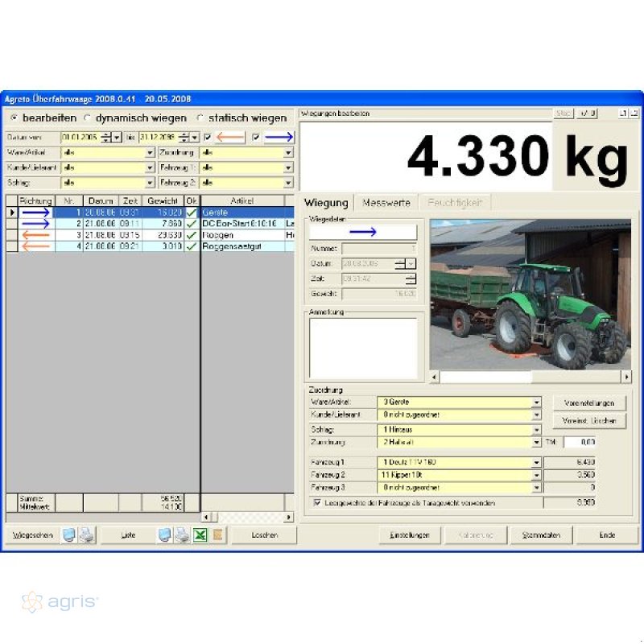The height and width of the screenshot is (644, 644).
Task: Click the L1 display button
Action: 623,114
